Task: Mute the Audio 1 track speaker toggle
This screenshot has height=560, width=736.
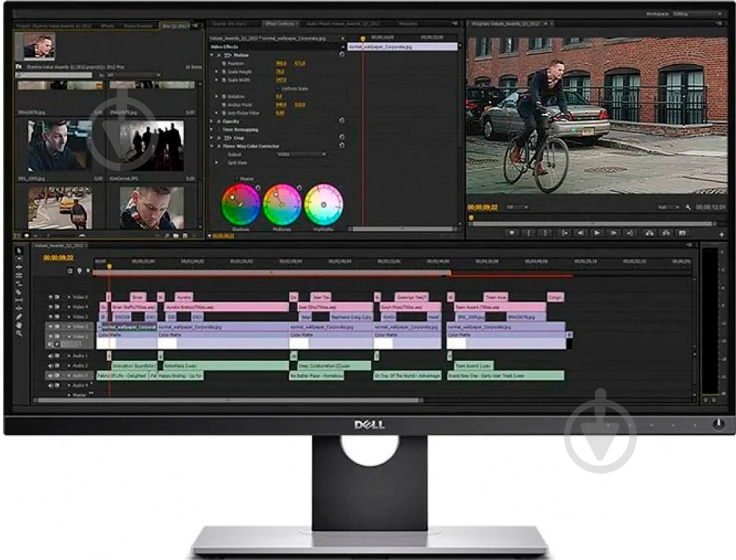Action: pos(51,356)
